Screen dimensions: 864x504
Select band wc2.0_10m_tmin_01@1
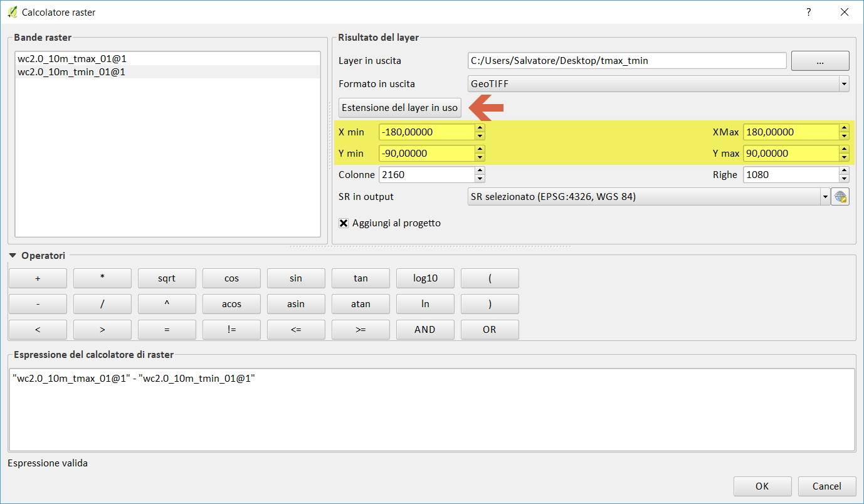click(167, 72)
